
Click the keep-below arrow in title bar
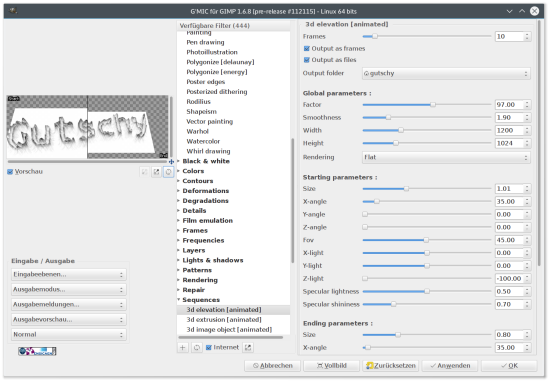510,11
